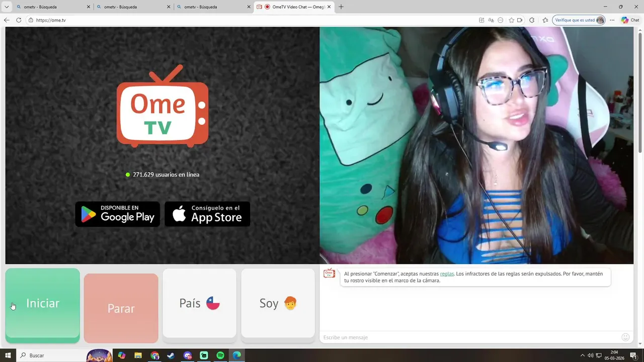The height and width of the screenshot is (362, 644).
Task: Go back to the previous page
Action: click(7, 20)
